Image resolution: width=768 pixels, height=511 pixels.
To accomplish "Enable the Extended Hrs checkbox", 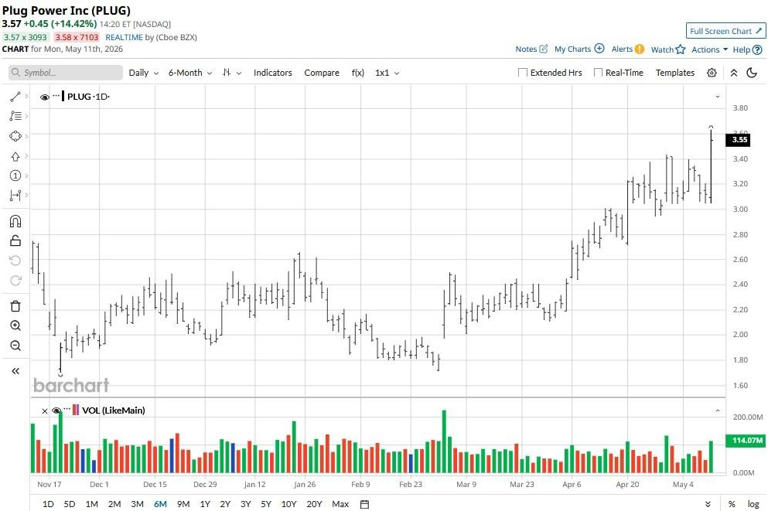I will (x=523, y=73).
